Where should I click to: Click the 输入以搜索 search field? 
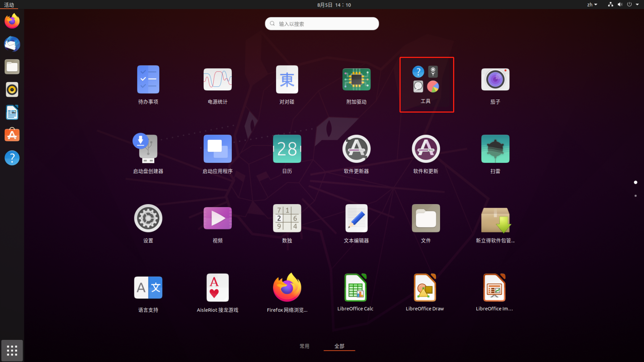coord(322,24)
